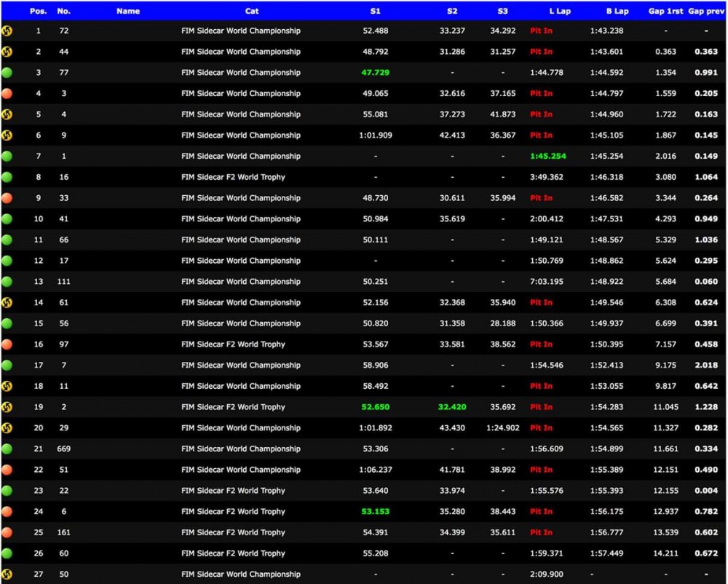728x584 pixels.
Task: Select green last lap 1:45.254
Action: pos(548,156)
